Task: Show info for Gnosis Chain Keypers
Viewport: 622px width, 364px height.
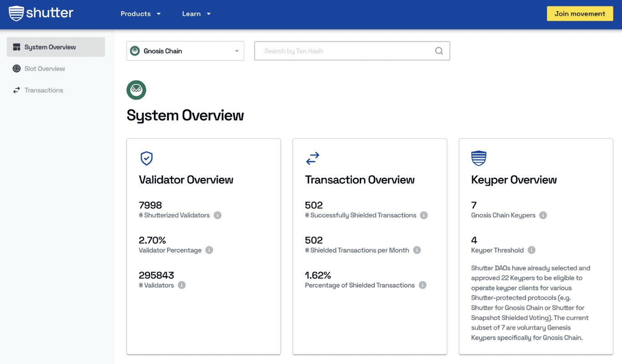Action: (543, 215)
